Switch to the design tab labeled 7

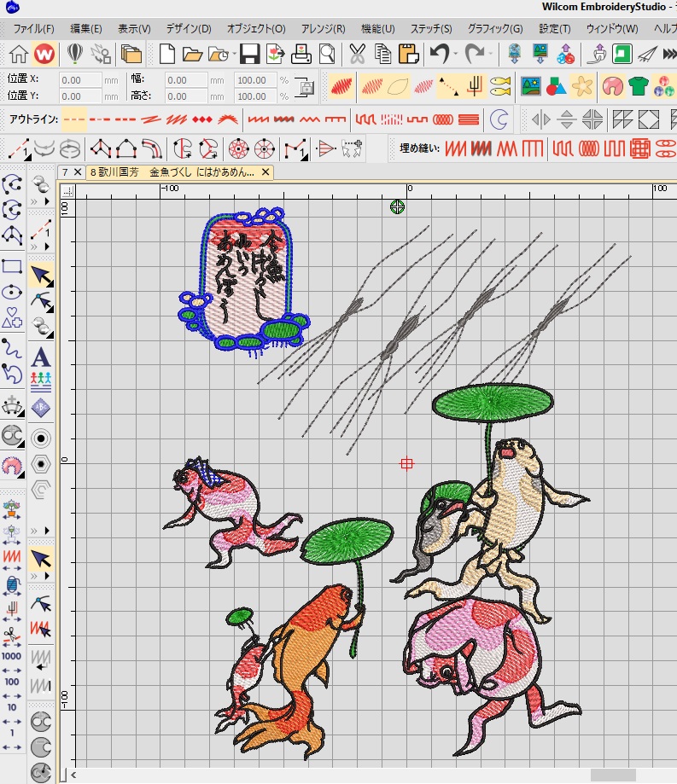[65, 172]
